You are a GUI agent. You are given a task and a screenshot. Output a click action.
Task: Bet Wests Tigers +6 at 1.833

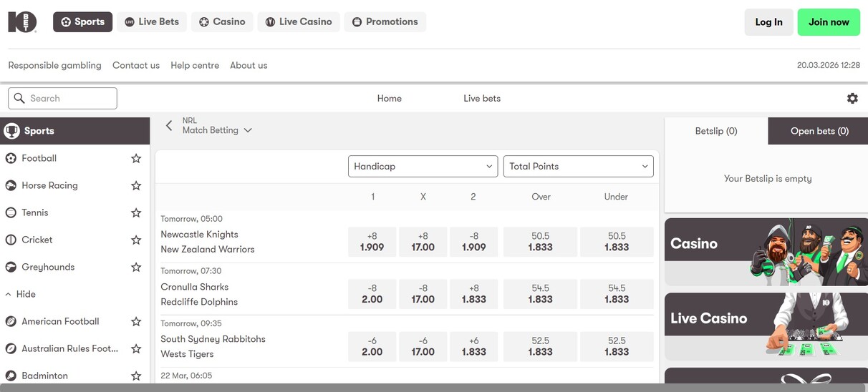pyautogui.click(x=473, y=346)
